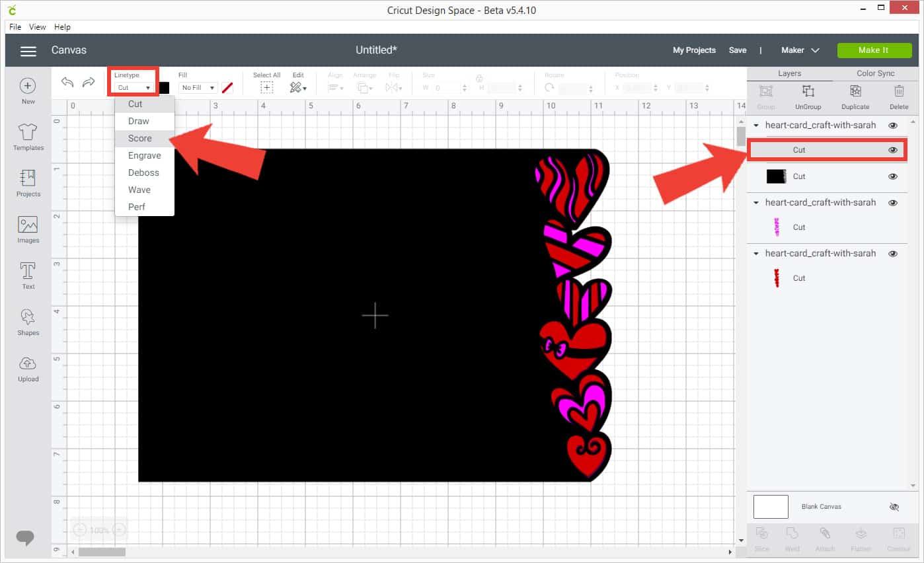This screenshot has height=563, width=924.
Task: Choose Cut from Linetype list
Action: coord(144,104)
